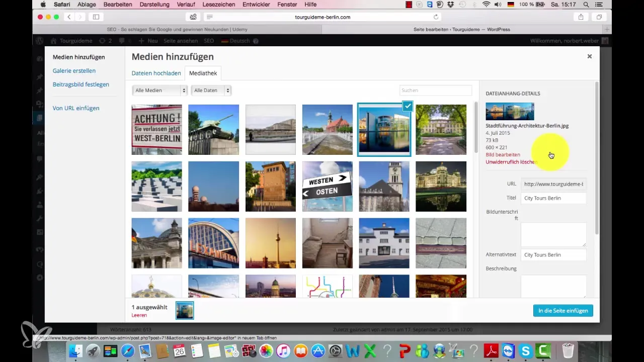Toggle Safari's sidebar button
This screenshot has height=362, width=644.
(96, 17)
